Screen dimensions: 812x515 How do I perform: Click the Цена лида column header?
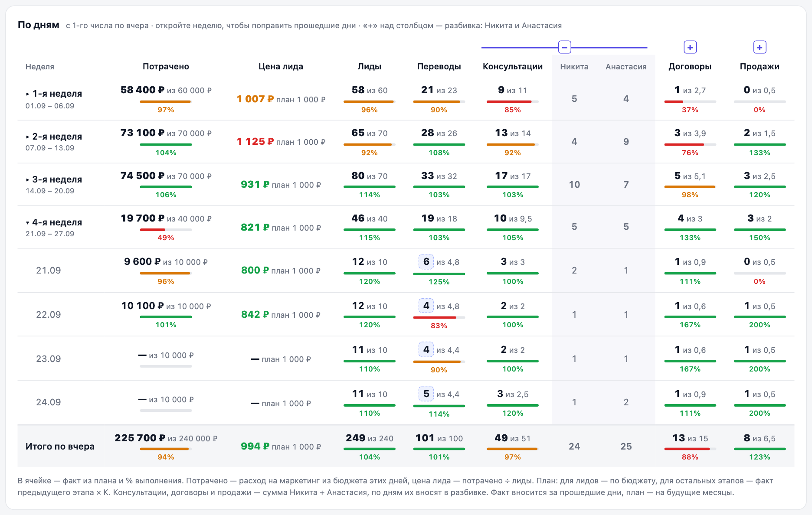coord(281,66)
